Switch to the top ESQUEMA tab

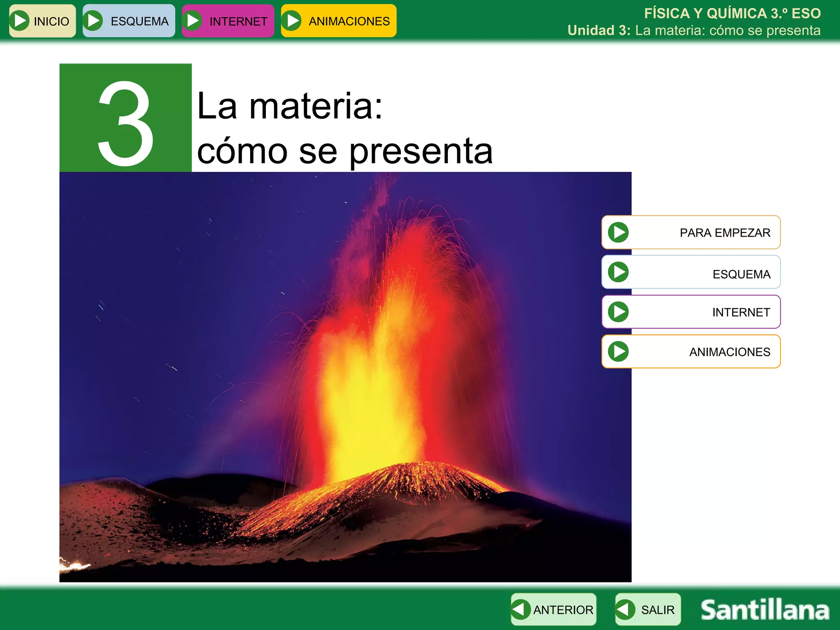click(x=139, y=21)
